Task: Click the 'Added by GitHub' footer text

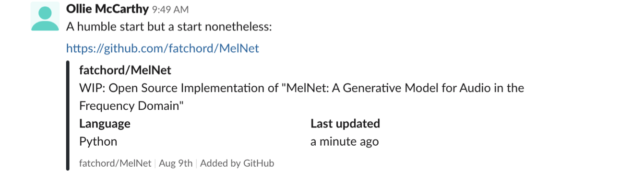Action: click(x=237, y=163)
